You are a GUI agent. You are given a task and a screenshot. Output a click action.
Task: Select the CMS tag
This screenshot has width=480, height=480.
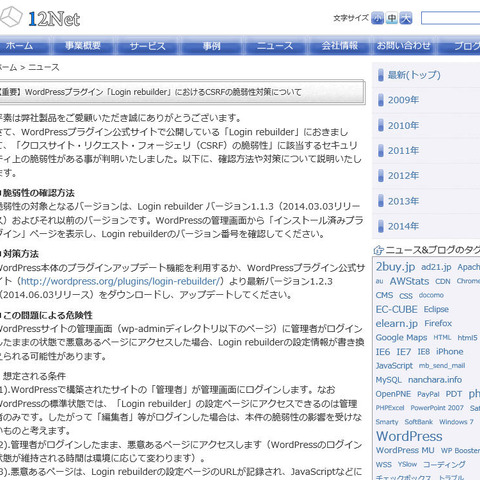click(x=384, y=295)
